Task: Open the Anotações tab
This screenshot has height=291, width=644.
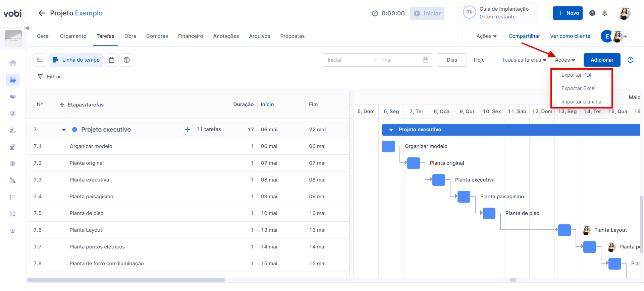Action: click(x=226, y=36)
